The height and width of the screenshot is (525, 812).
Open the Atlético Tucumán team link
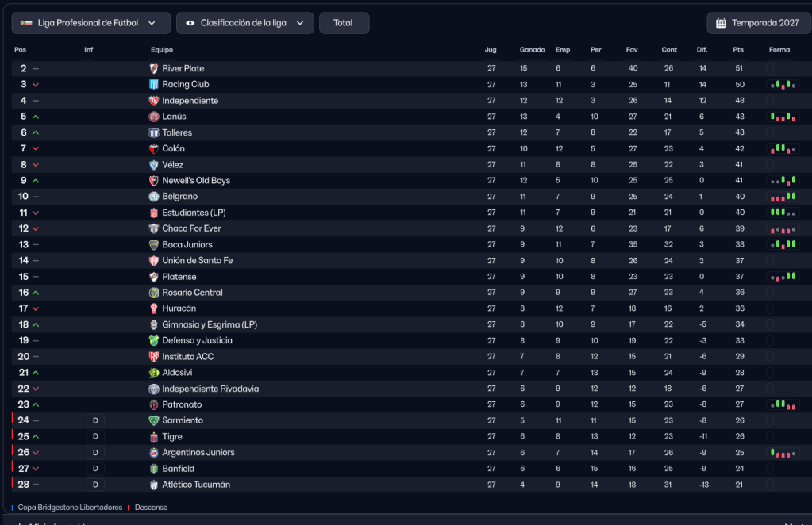(196, 485)
